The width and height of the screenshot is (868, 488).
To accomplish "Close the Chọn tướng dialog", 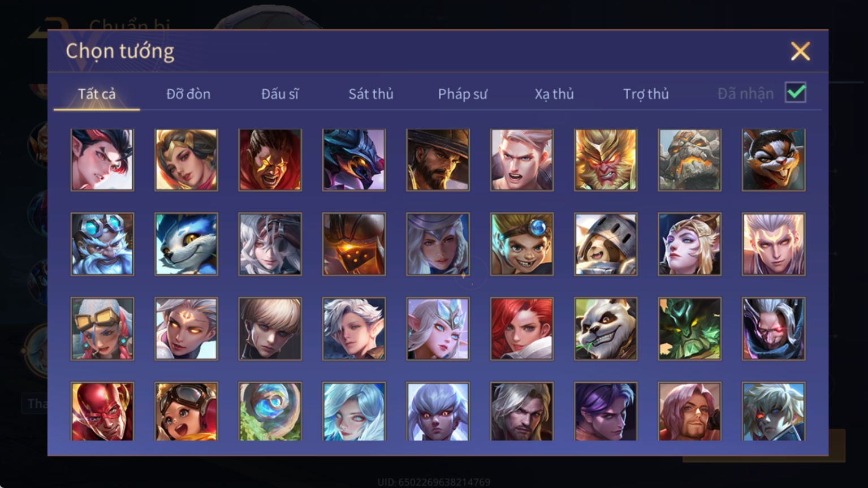I will 800,51.
